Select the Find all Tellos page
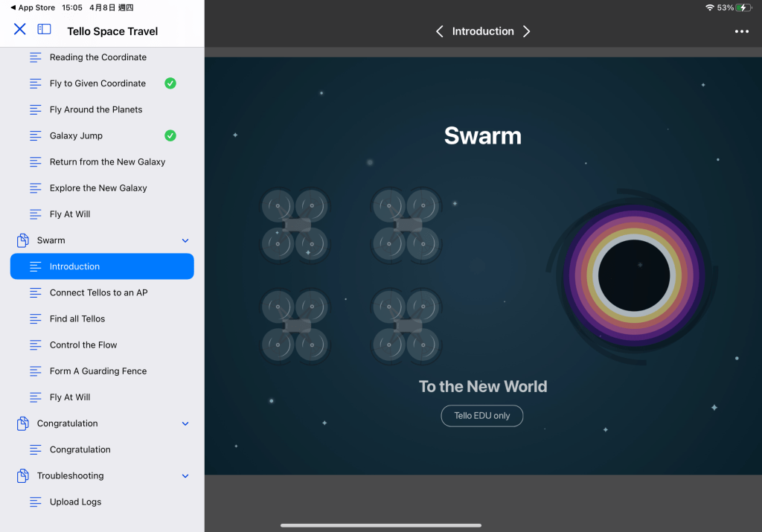762x532 pixels. pos(77,318)
